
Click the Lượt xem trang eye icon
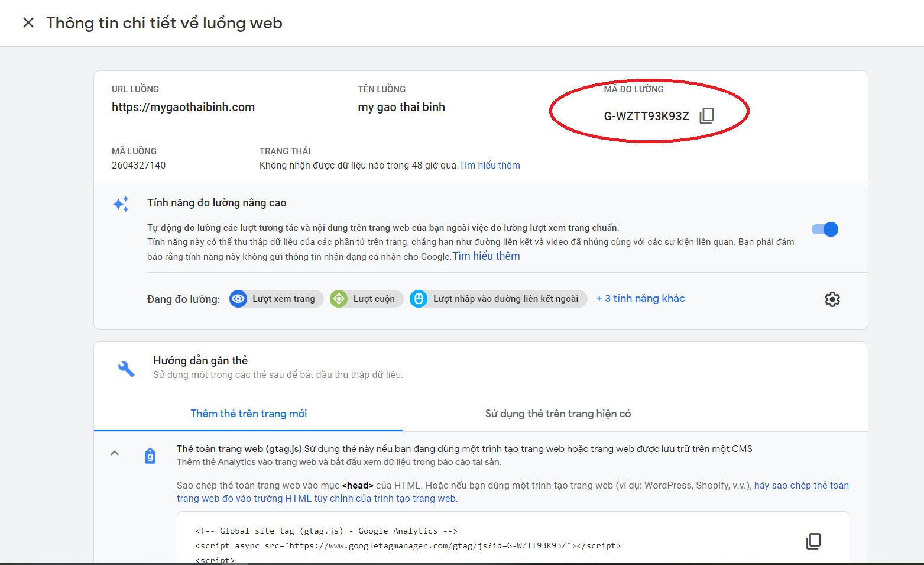coord(238,299)
